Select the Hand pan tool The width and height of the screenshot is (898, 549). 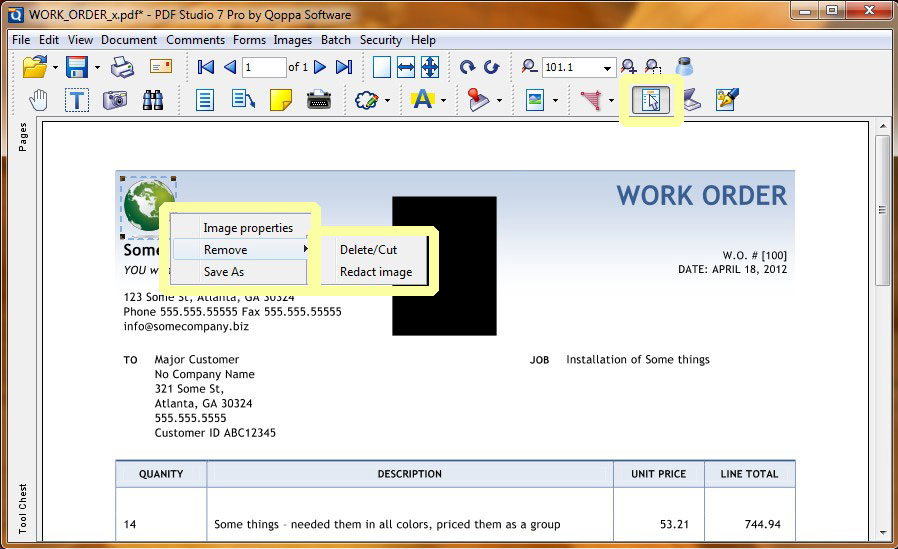[39, 100]
